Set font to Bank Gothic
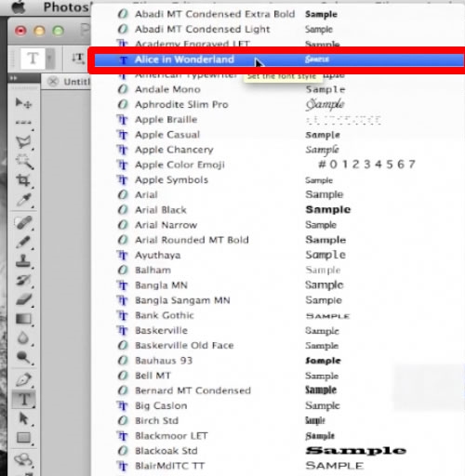The height and width of the screenshot is (476, 465). point(165,315)
